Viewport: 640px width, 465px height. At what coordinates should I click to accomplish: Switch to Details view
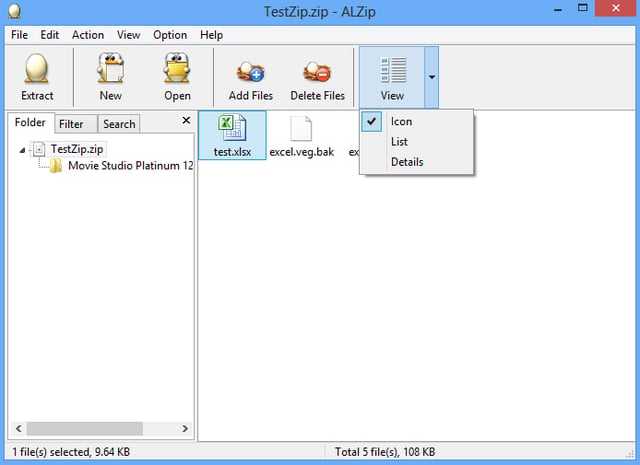416,162
